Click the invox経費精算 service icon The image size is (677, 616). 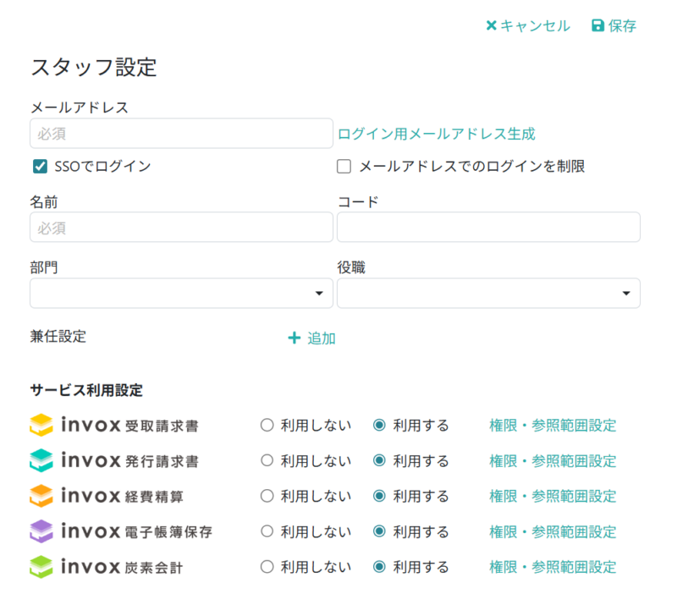tap(40, 497)
